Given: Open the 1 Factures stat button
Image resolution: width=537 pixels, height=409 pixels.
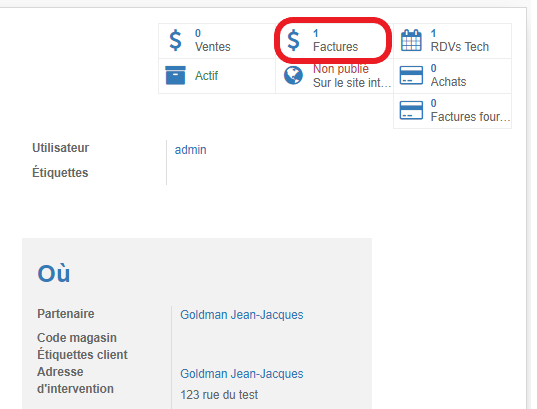Looking at the screenshot, I should pos(335,41).
